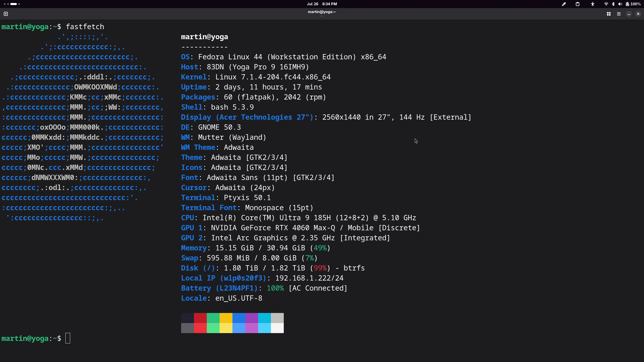Open the clipboard indicator in top bar

point(578,4)
